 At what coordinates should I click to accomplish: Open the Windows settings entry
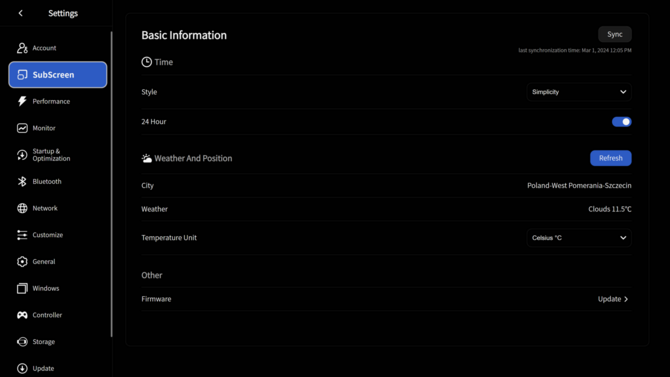(x=45, y=288)
